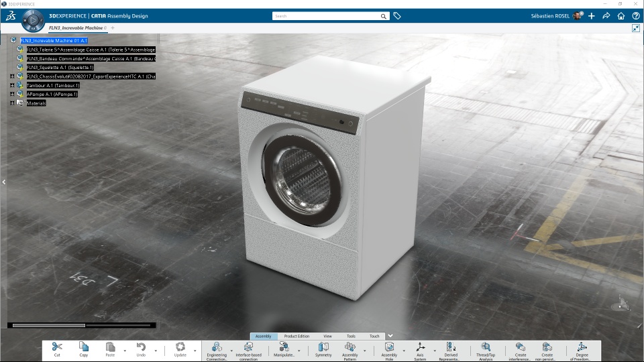Select the Assembly Hole tool
Screen dimensions: 644x362
point(389,351)
